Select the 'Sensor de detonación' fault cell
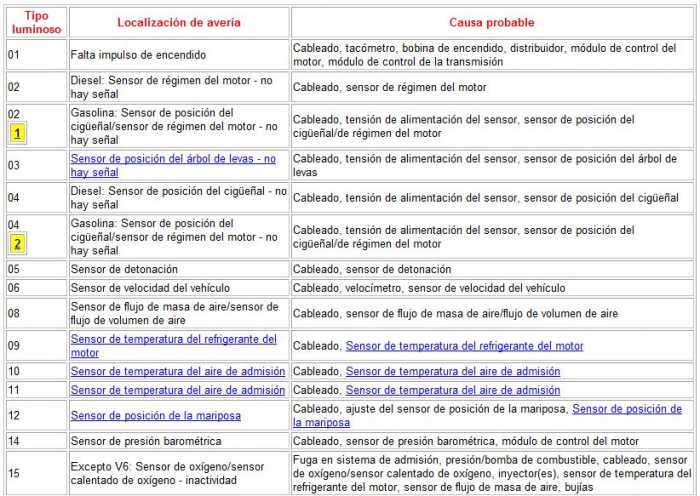700x496 pixels. click(x=124, y=269)
